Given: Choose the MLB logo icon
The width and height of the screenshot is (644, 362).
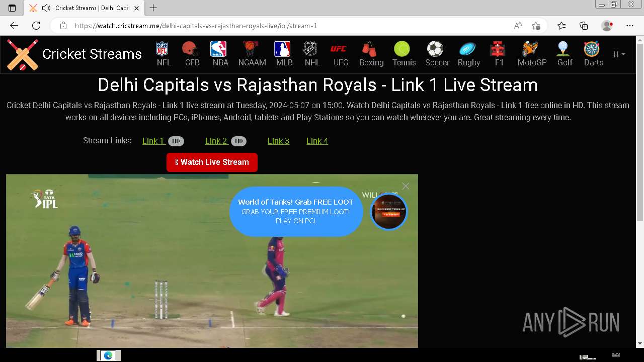Looking at the screenshot, I should (282, 49).
